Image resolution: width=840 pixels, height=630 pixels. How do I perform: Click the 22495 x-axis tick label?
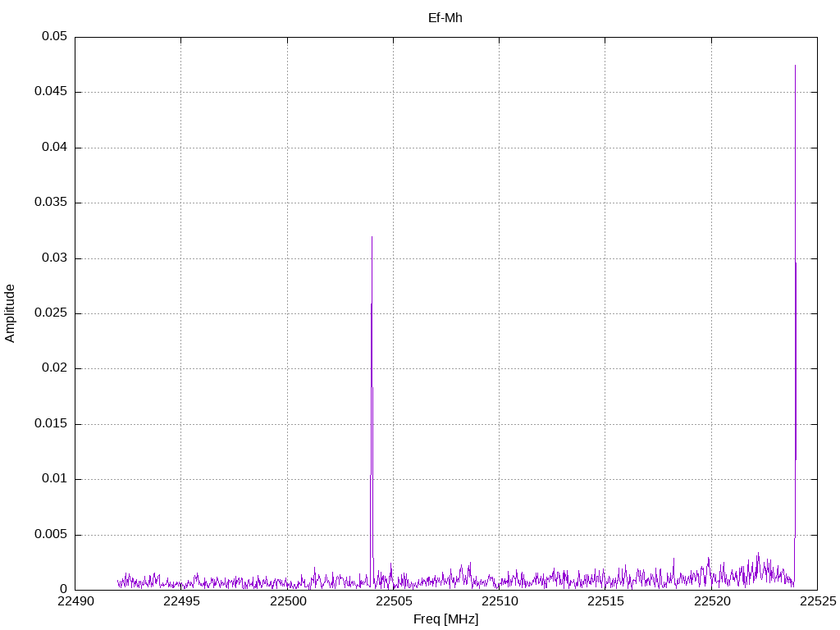(x=181, y=601)
